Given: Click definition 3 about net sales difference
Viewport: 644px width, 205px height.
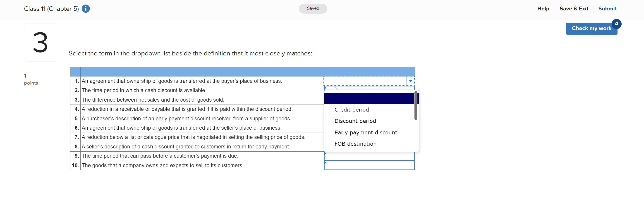Looking at the screenshot, I should click(x=153, y=100).
